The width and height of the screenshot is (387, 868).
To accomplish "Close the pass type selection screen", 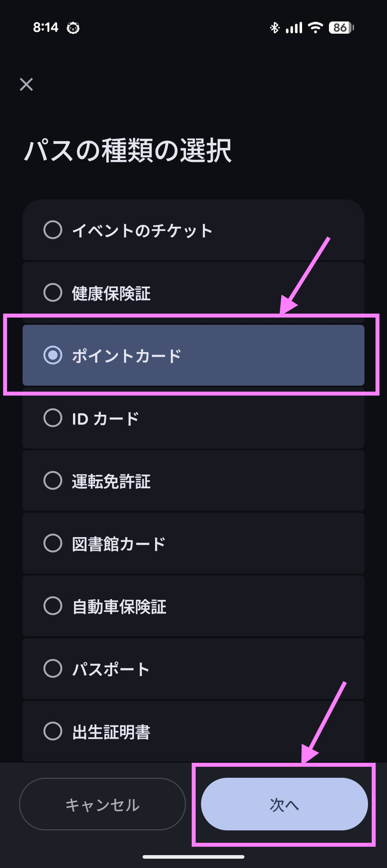I will [x=27, y=85].
